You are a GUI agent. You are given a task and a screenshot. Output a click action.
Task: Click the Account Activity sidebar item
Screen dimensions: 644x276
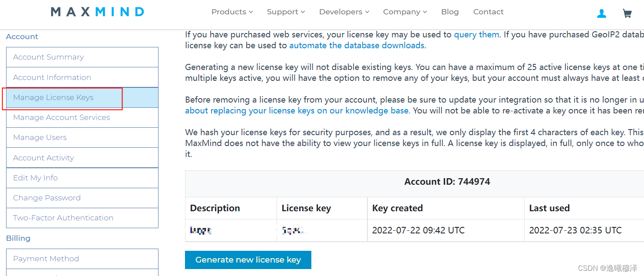43,158
